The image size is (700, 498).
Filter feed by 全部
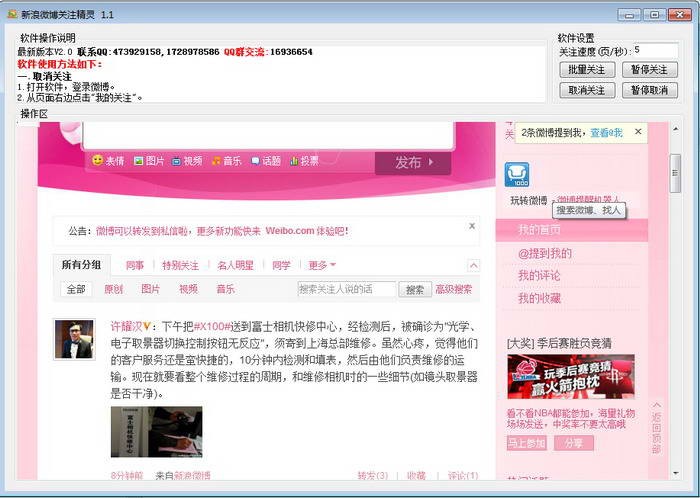coord(76,289)
